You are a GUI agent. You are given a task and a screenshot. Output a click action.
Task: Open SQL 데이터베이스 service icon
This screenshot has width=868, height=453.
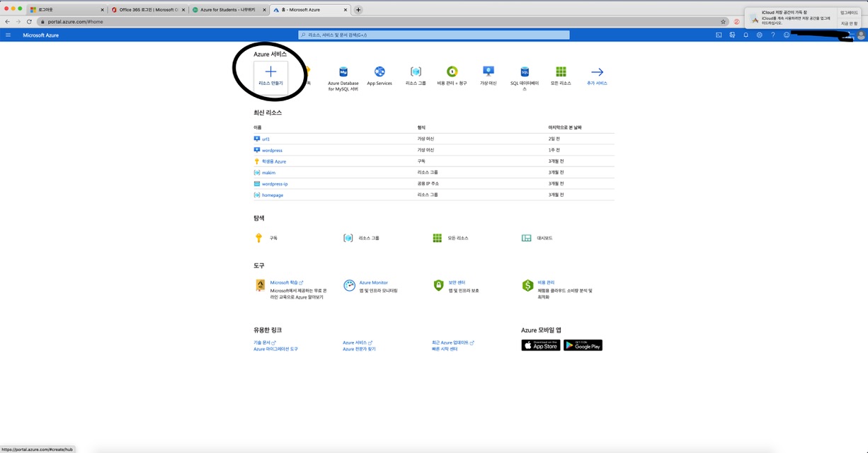pos(525,71)
